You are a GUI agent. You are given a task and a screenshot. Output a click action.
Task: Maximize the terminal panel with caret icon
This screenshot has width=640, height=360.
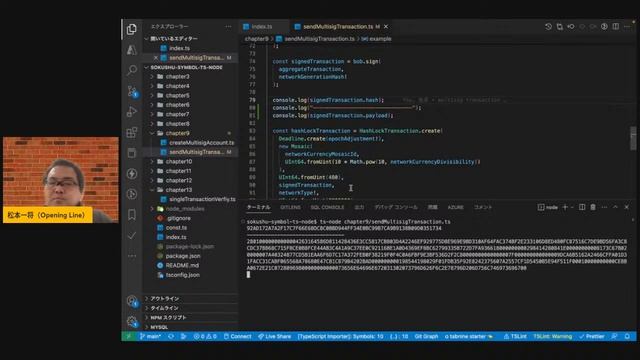pyautogui.click(x=616, y=207)
